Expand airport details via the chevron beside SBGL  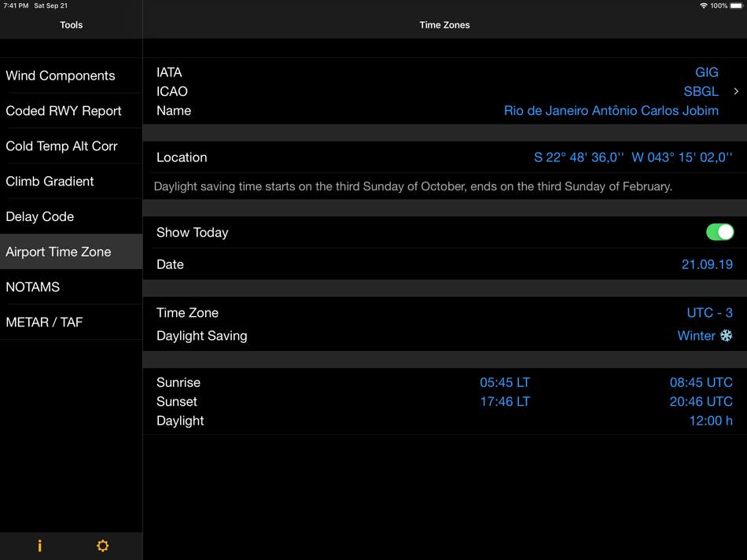737,91
